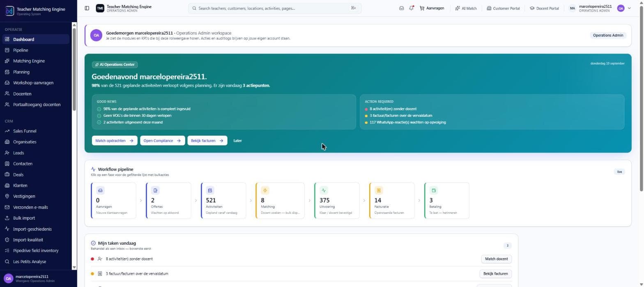Open the inbox tray icon in header
Screen dimensions: 644x287
point(401,8)
